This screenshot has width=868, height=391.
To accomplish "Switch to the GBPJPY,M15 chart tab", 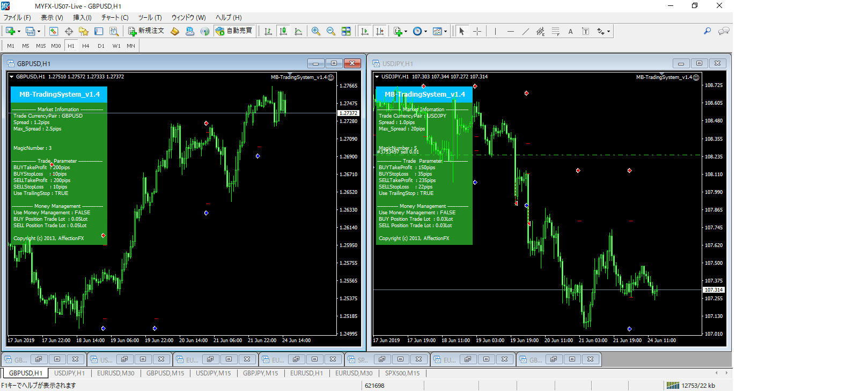I will click(260, 373).
